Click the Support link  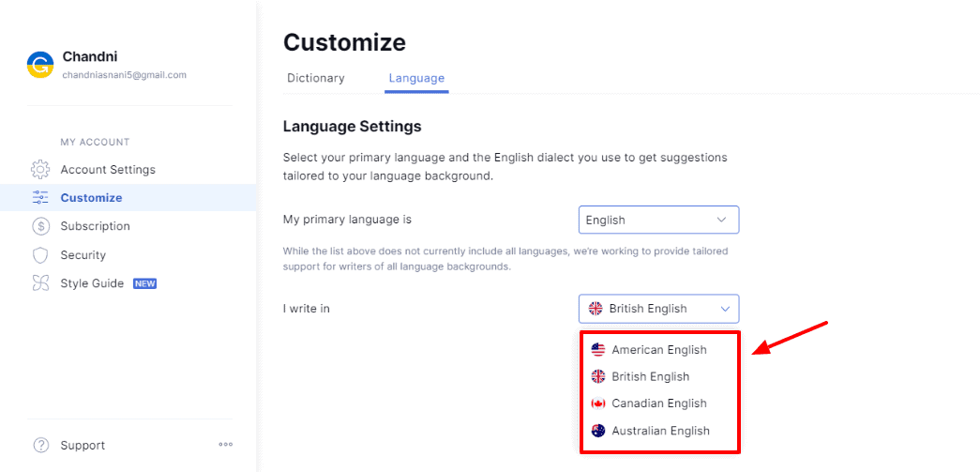(x=83, y=445)
